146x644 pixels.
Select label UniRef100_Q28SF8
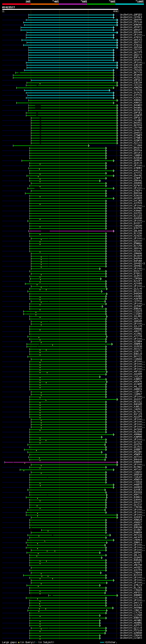(131, 517)
